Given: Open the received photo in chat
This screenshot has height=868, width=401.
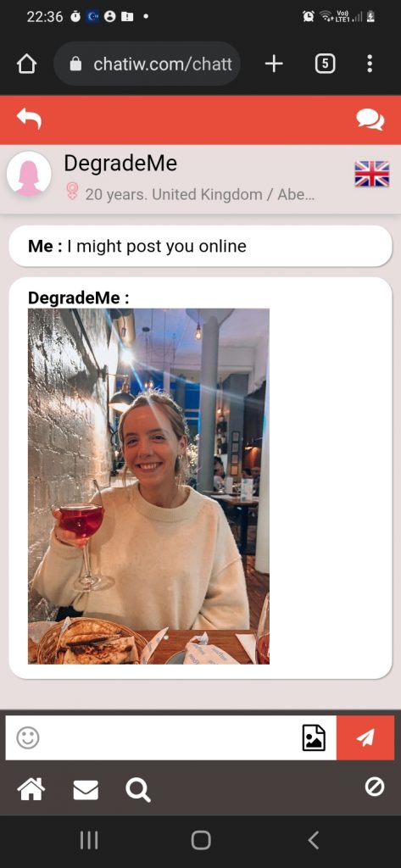Looking at the screenshot, I should tap(148, 486).
